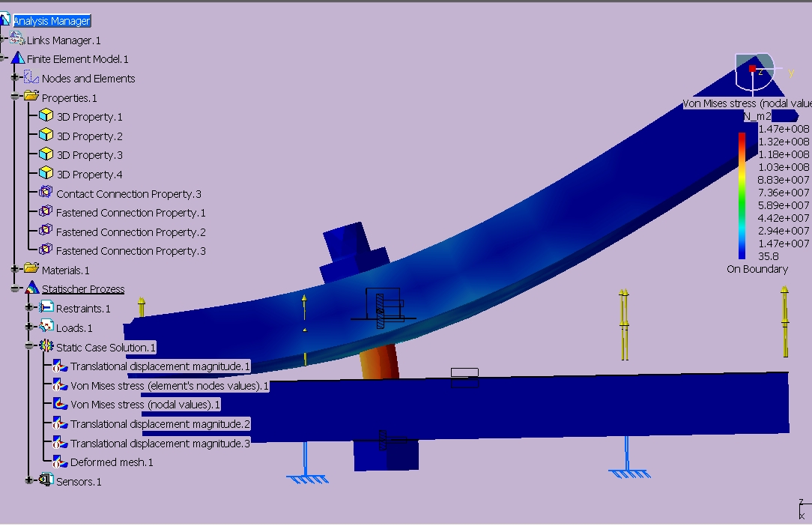
Task: Click the high-stress orange bolt shank
Action: (x=380, y=362)
